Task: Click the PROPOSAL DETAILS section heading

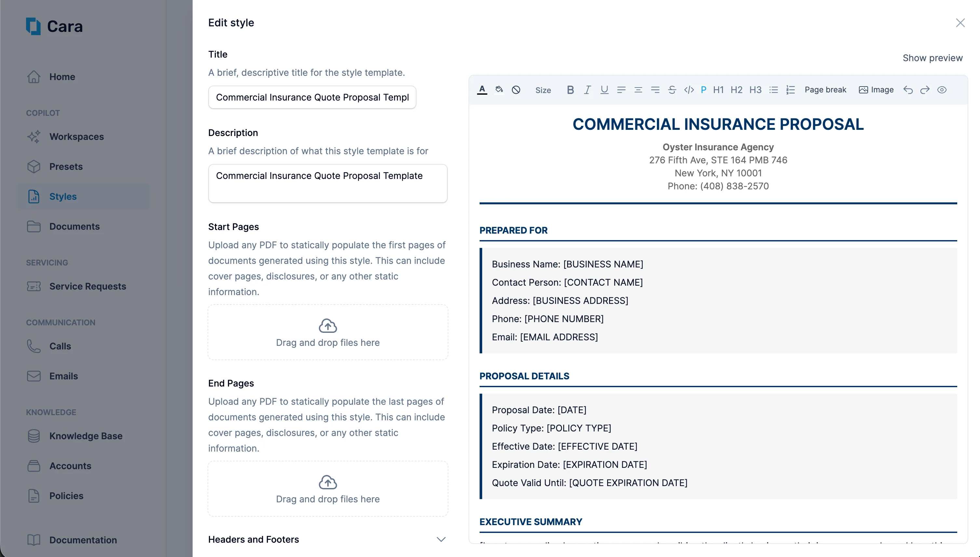Action: 524,376
